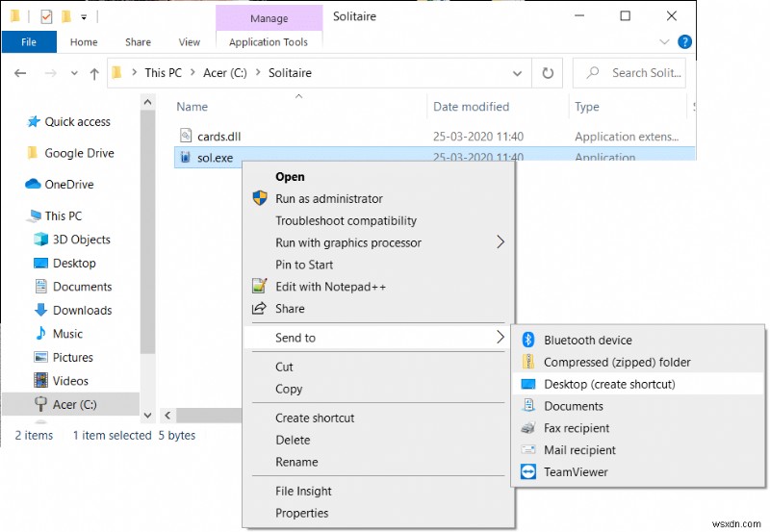Click the up arrow navigation button
Screen dimensions: 770x532
94,73
